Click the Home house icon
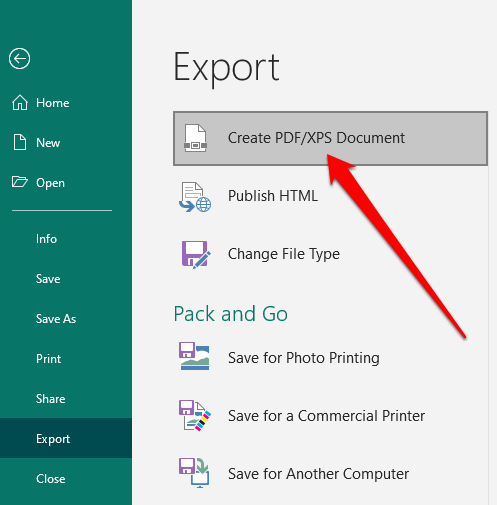This screenshot has width=497, height=505. (x=20, y=102)
